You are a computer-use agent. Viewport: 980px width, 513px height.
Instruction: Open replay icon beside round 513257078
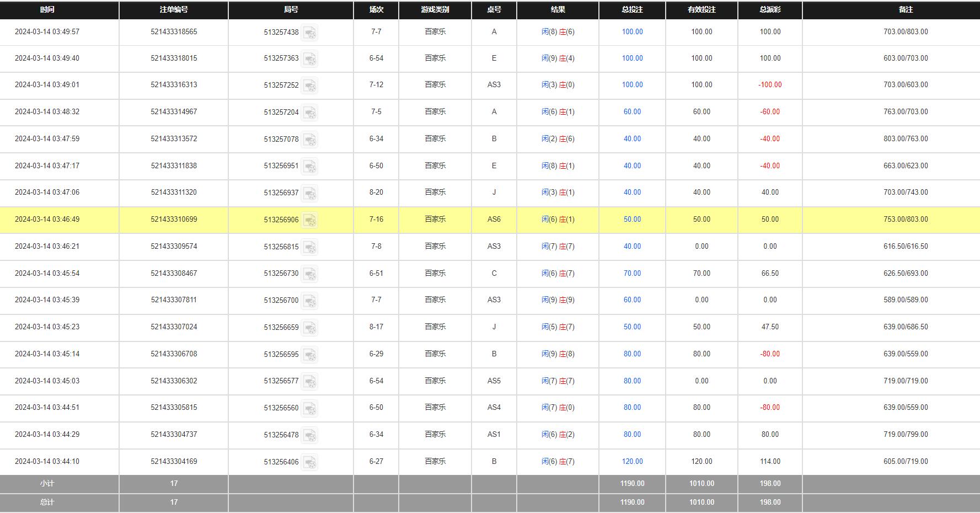pyautogui.click(x=309, y=140)
